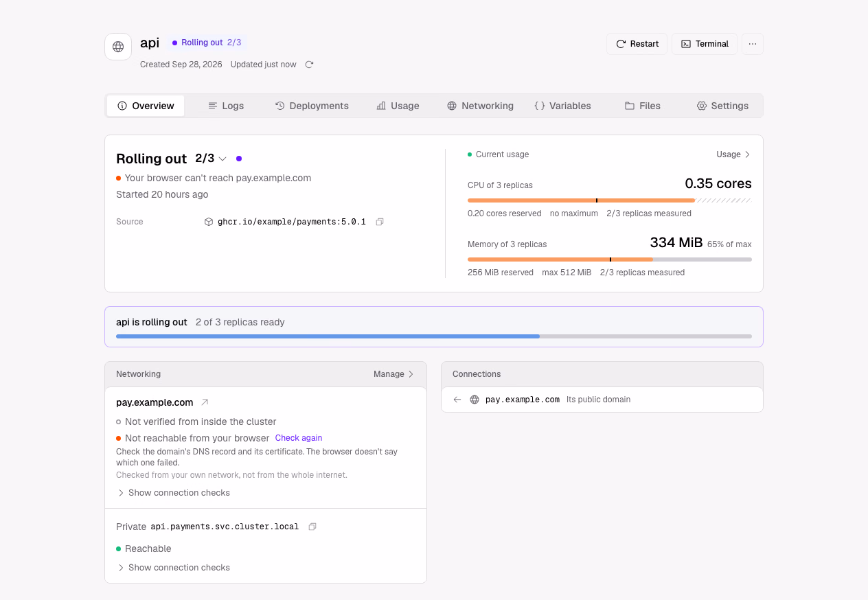Copy the ghcr.io image source path
868x600 pixels.
380,222
